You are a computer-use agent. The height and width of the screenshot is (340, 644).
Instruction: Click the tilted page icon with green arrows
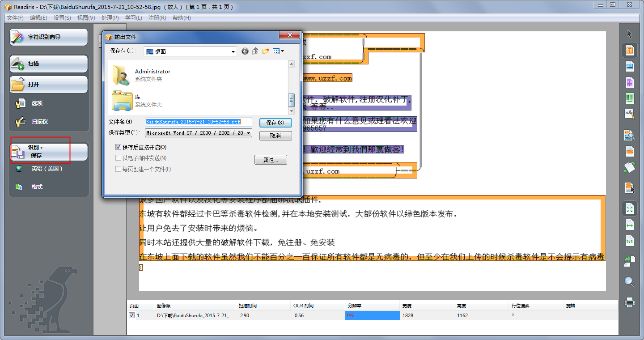point(630,168)
